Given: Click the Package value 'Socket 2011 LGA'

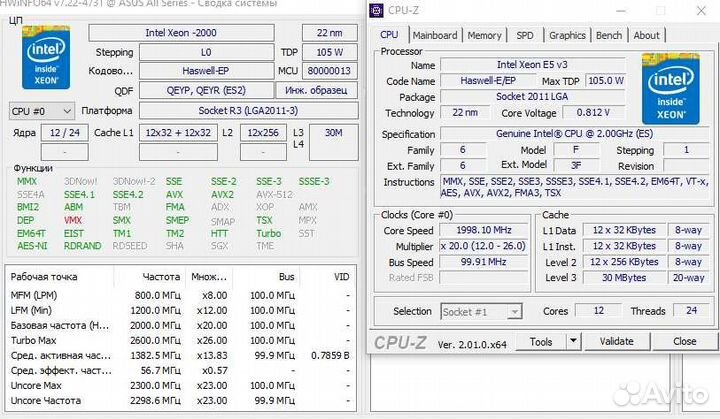Looking at the screenshot, I should point(533,96).
